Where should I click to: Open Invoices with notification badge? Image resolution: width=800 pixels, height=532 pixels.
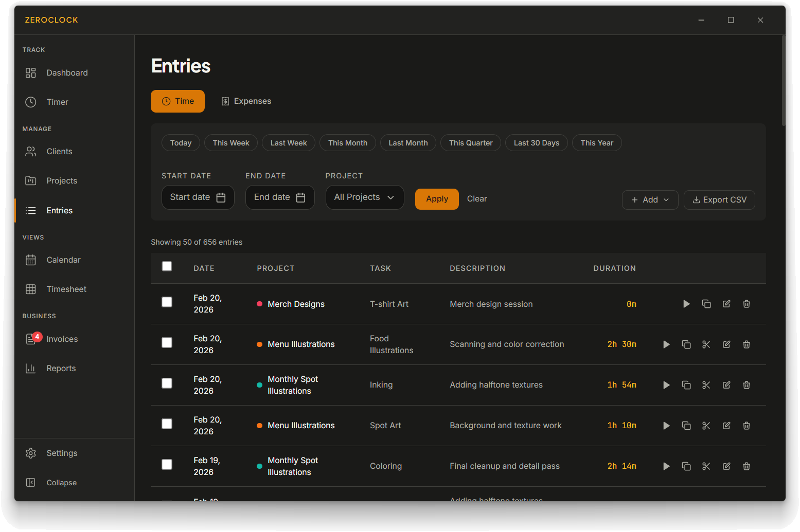[62, 339]
